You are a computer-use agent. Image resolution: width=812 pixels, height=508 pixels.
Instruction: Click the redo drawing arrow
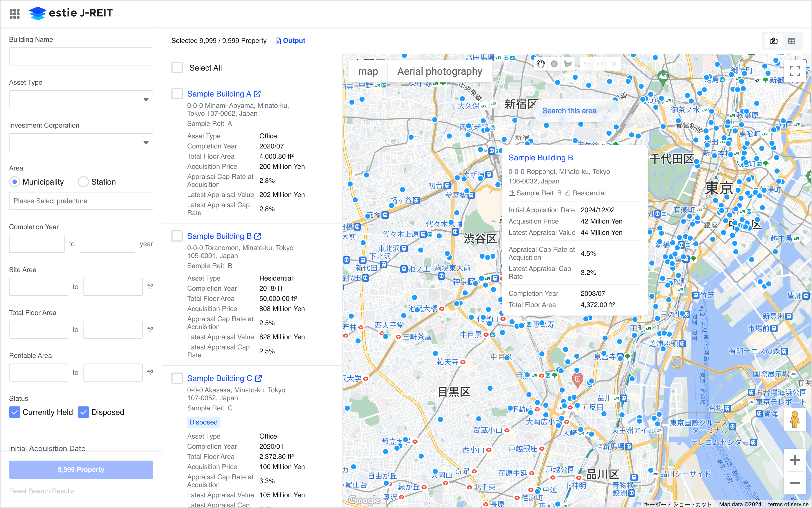pos(600,64)
